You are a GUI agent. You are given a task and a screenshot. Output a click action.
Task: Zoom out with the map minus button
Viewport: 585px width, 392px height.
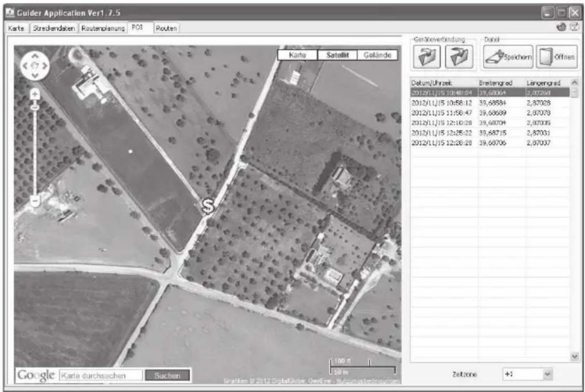click(35, 201)
